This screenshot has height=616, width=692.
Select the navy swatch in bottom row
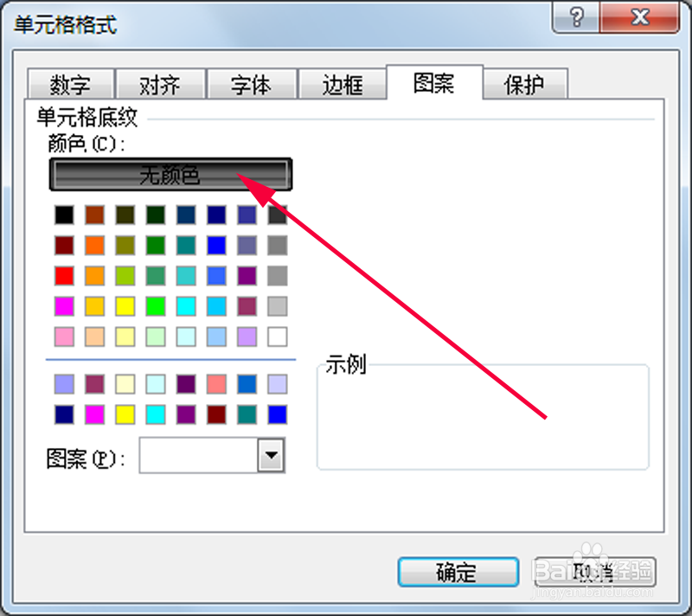[x=64, y=414]
